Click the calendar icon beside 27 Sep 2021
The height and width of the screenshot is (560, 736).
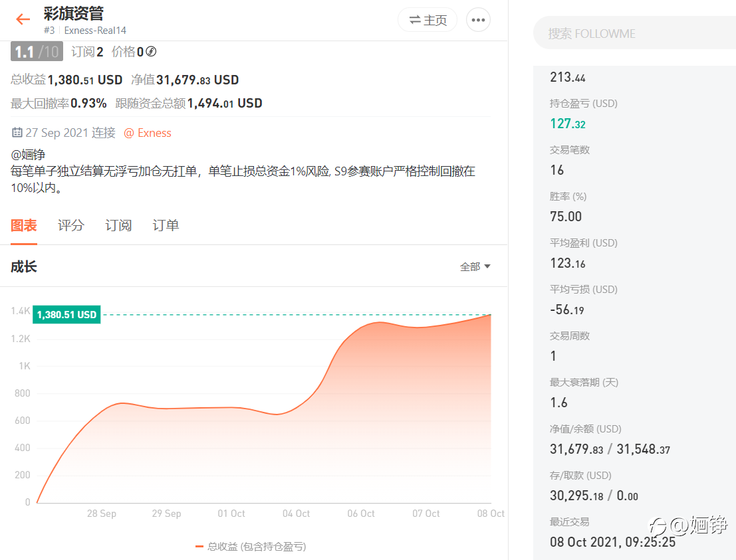[17, 133]
